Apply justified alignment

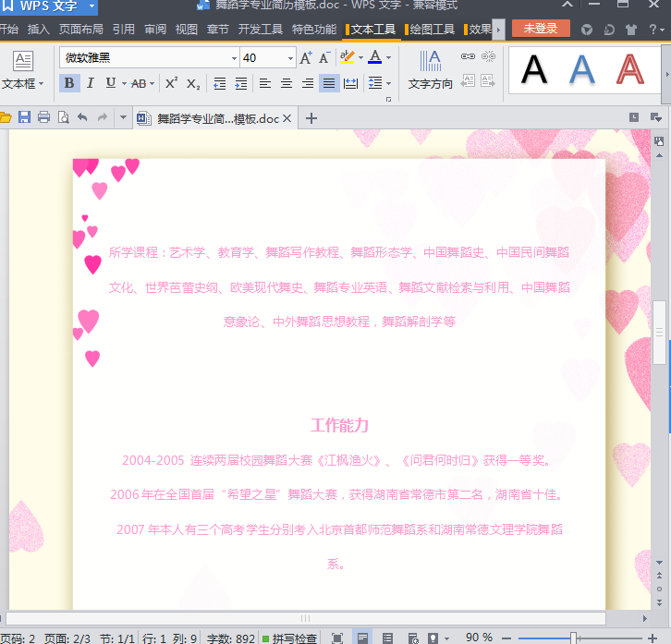[x=329, y=83]
